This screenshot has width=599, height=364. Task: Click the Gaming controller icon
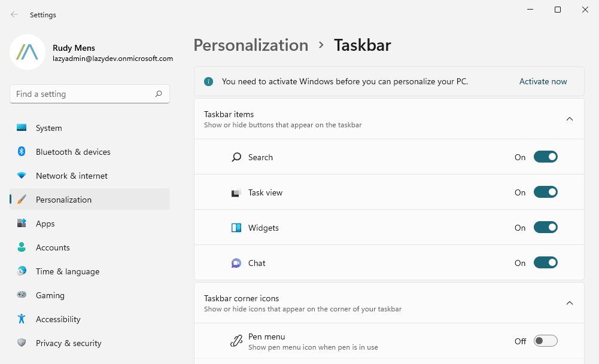coord(22,295)
